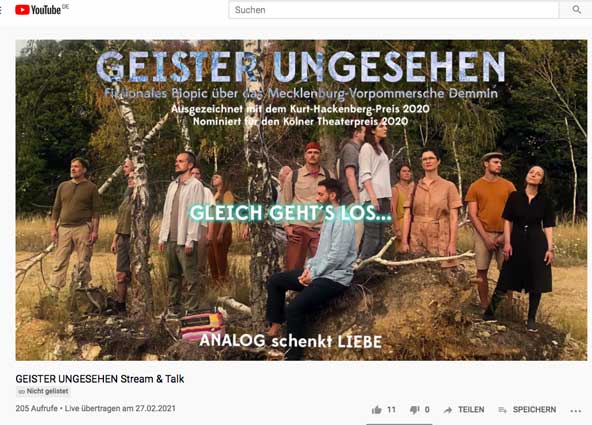Viewport: 592px width, 425px height.
Task: Click the DE country code beside logo
Action: [x=66, y=6]
